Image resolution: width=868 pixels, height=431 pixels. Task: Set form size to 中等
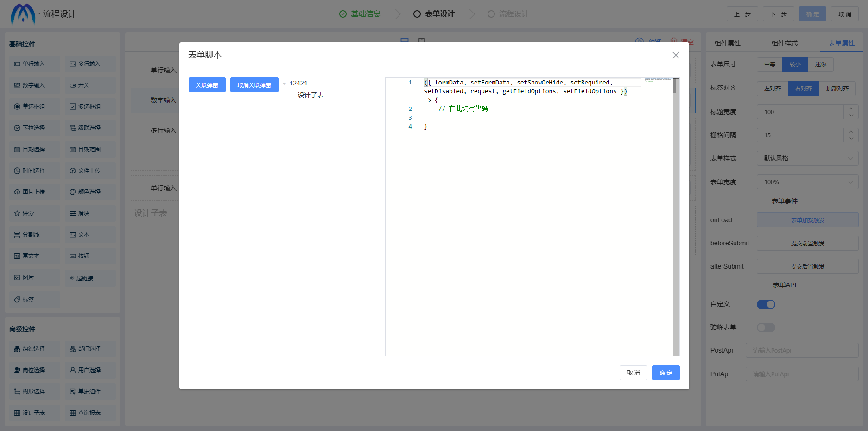770,64
